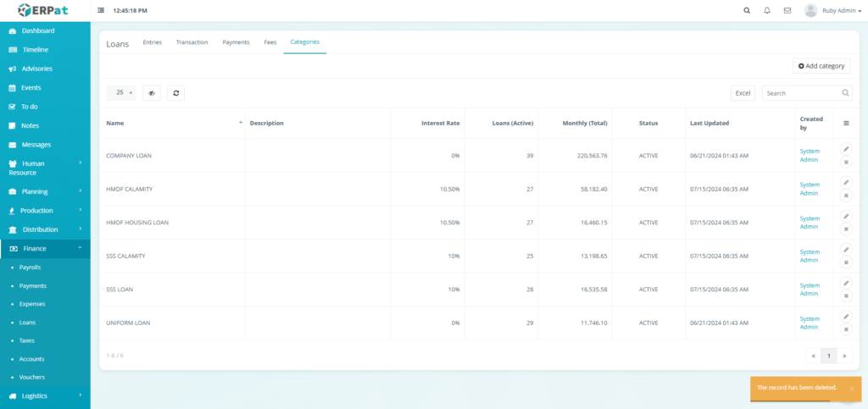Export table with Excel button
This screenshot has height=409, width=868.
point(743,93)
